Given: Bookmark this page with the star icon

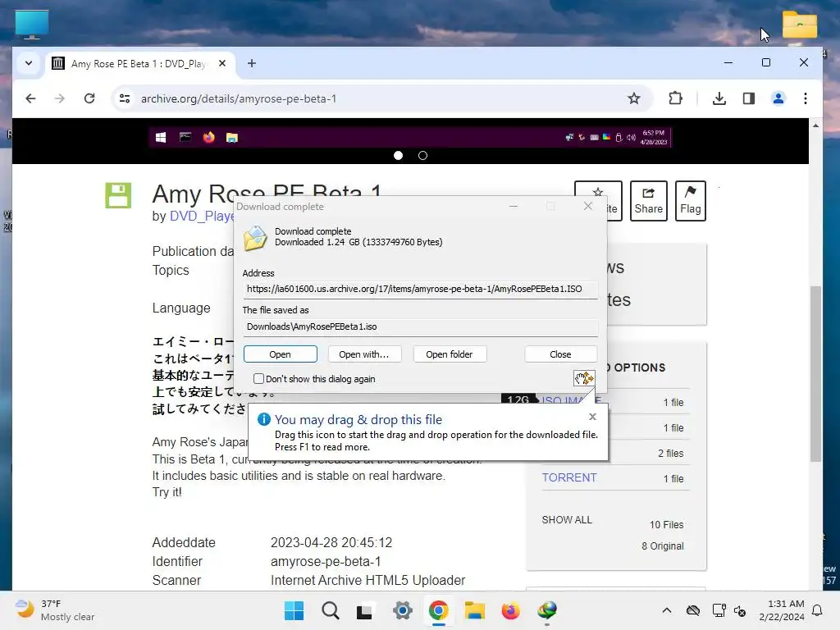Looking at the screenshot, I should pyautogui.click(x=634, y=98).
